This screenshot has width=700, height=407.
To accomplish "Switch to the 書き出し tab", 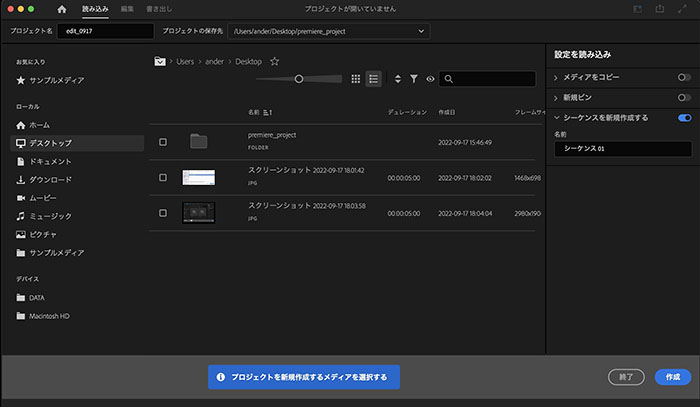I will (x=159, y=9).
